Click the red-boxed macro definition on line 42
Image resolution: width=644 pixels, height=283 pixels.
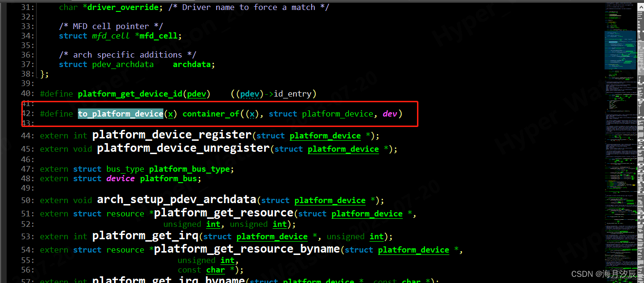pyautogui.click(x=218, y=114)
